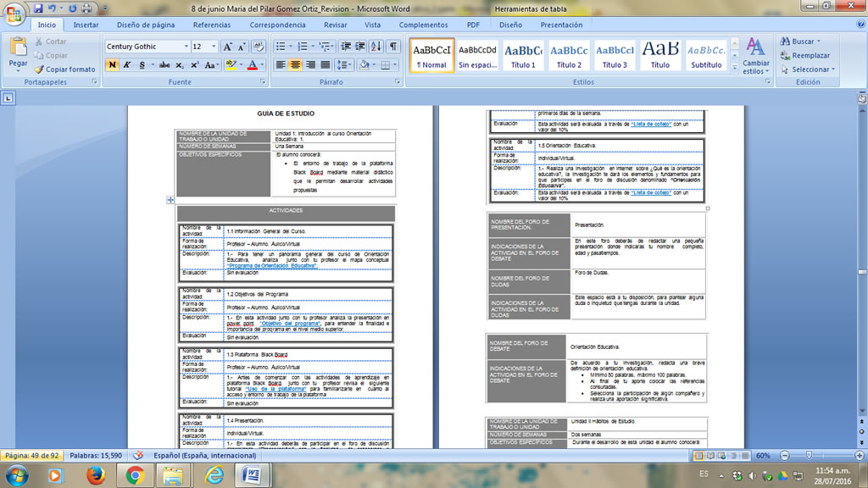The width and height of the screenshot is (868, 488).
Task: Toggle italic (K) formatting
Action: pos(127,65)
